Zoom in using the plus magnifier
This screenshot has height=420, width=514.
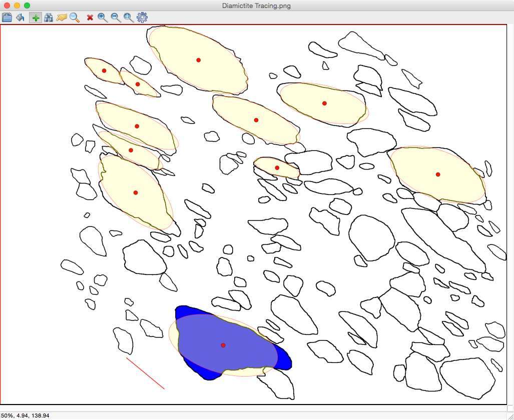tap(103, 17)
